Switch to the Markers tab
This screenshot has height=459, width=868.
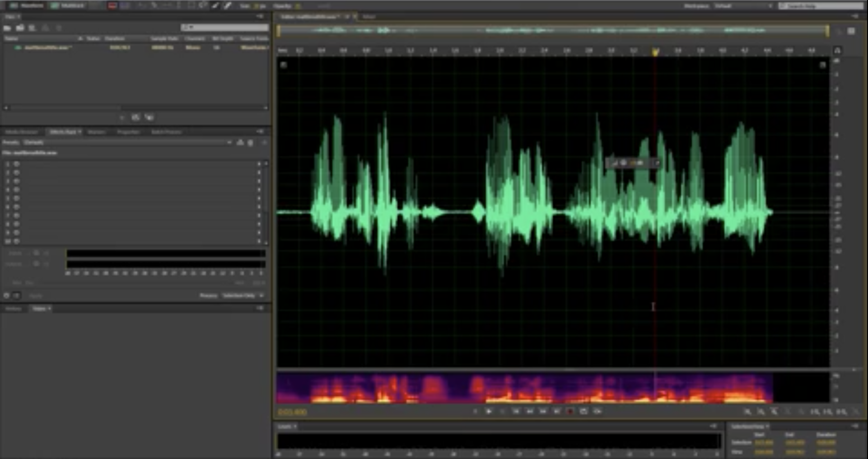pyautogui.click(x=97, y=132)
